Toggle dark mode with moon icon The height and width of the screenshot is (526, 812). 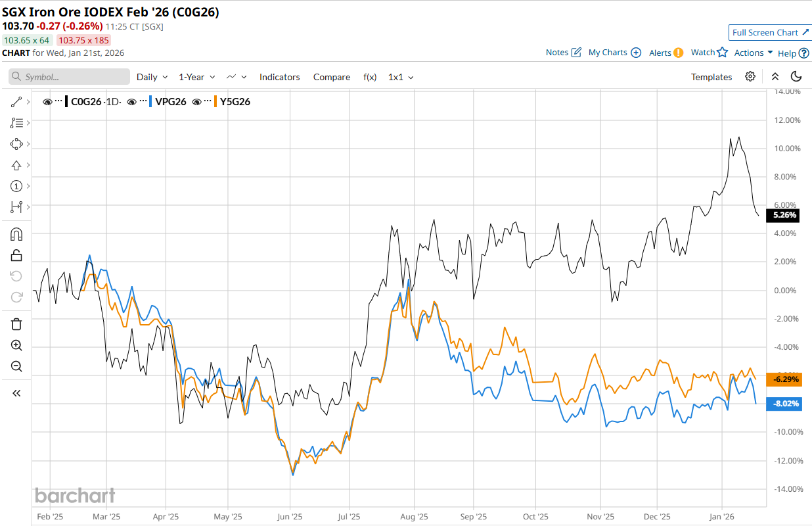pos(796,77)
